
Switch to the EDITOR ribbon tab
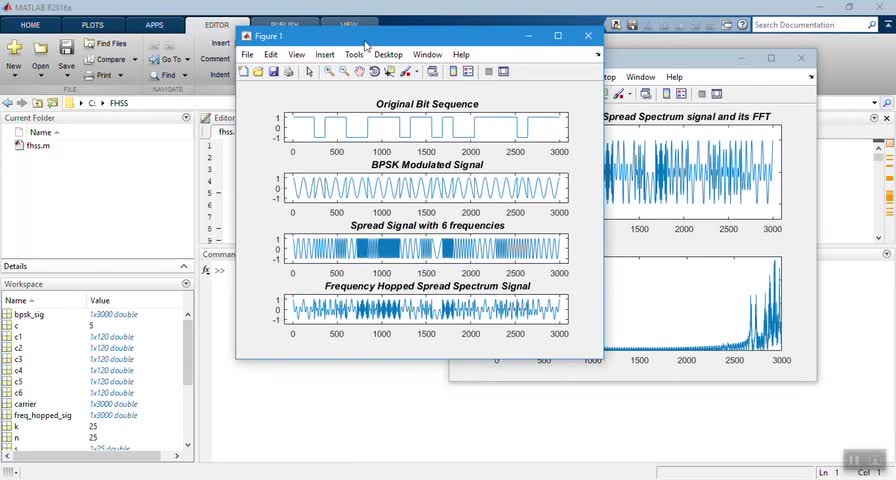[217, 25]
